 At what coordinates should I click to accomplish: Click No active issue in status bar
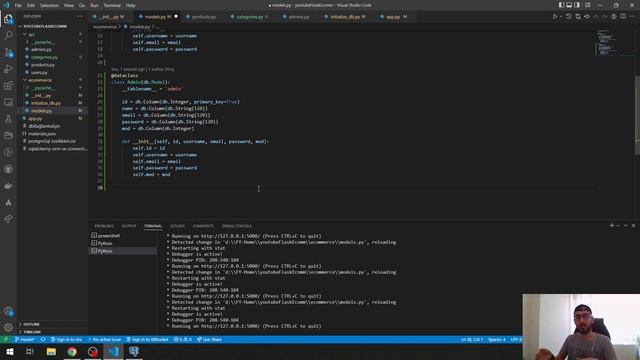tap(104, 340)
